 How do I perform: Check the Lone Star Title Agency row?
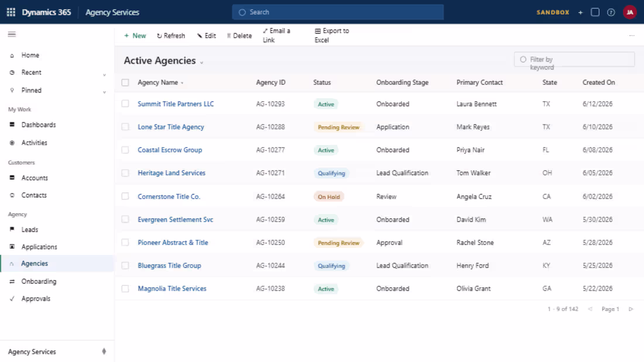click(125, 127)
